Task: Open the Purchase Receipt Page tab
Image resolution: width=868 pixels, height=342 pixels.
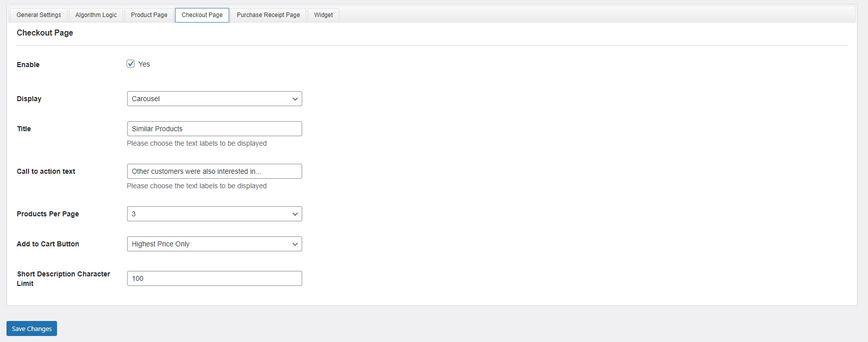Action: point(268,15)
